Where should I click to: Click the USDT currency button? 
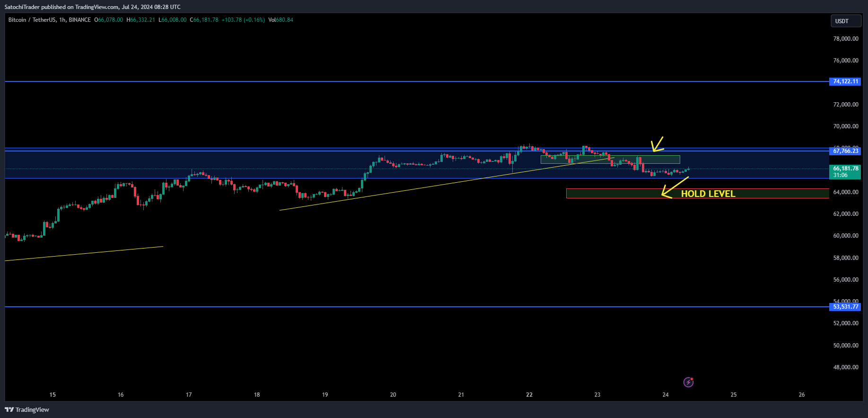(x=846, y=21)
